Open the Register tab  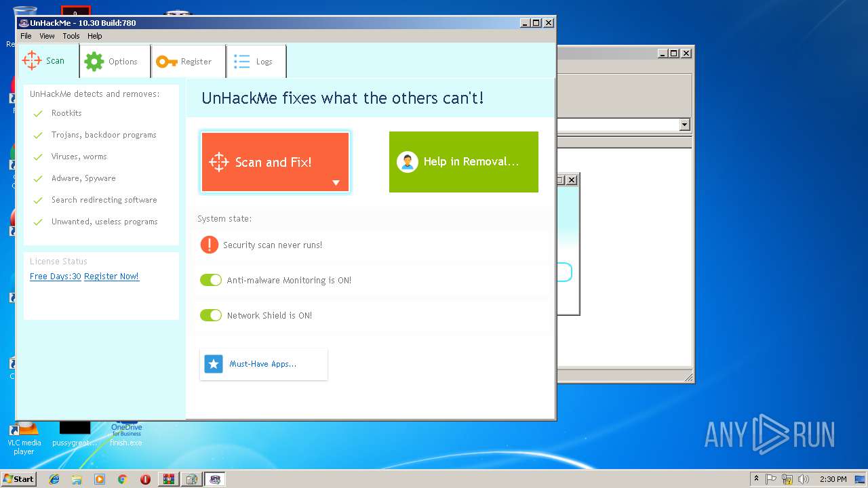click(x=189, y=62)
